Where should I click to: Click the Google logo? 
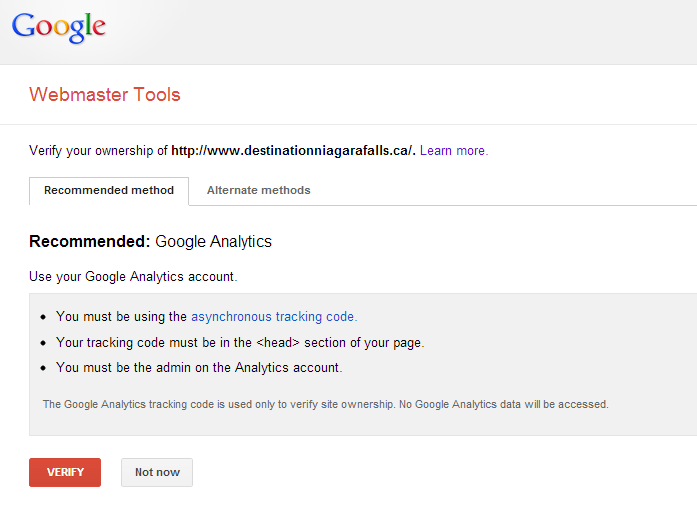point(59,28)
